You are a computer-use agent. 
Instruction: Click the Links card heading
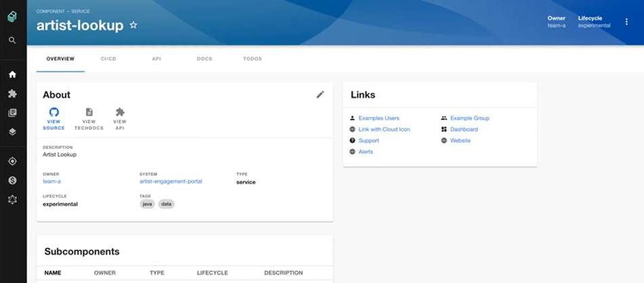click(363, 95)
